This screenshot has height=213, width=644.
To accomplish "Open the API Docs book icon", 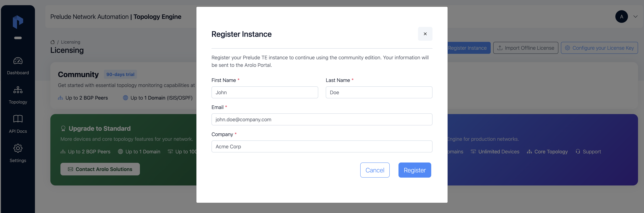I will [x=18, y=119].
